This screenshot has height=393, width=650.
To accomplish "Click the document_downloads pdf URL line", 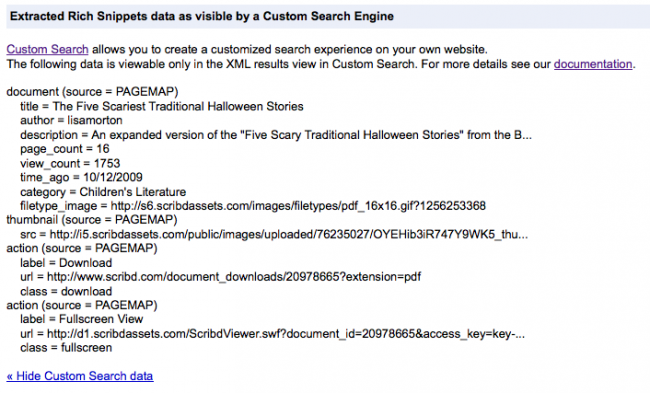I will [x=221, y=277].
